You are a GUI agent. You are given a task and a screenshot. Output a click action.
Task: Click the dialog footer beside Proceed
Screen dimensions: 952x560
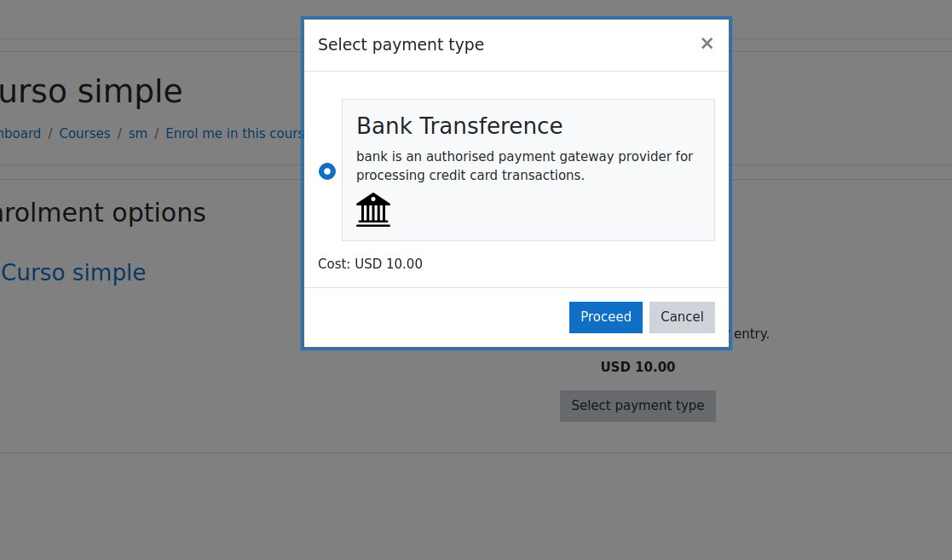click(436, 317)
